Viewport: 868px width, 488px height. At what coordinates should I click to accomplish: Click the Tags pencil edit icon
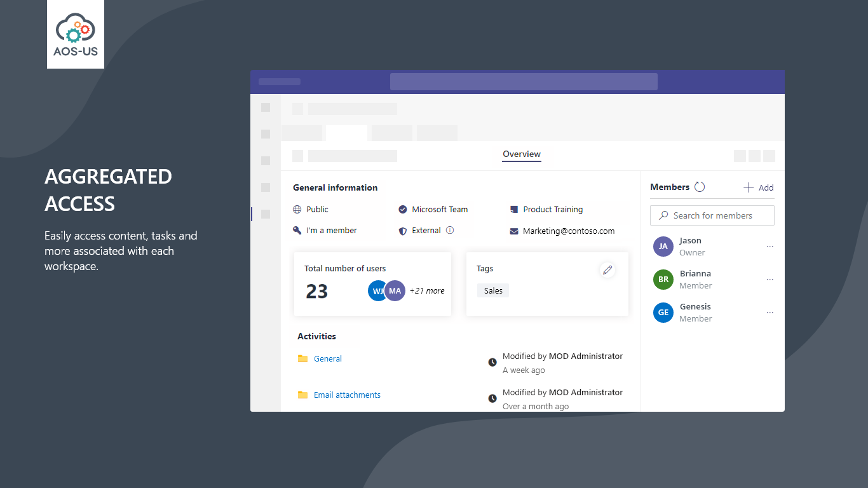(x=607, y=271)
